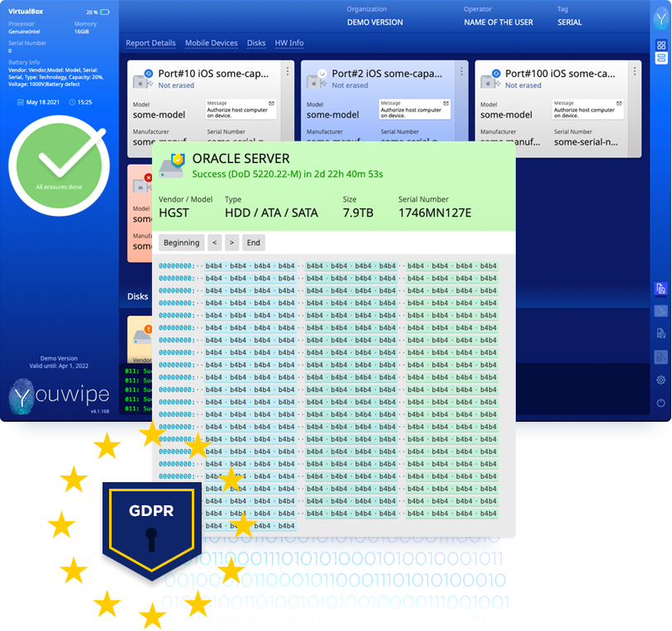Click the clock icon beside 15:25
Screen dimensions: 672x631
click(x=73, y=102)
